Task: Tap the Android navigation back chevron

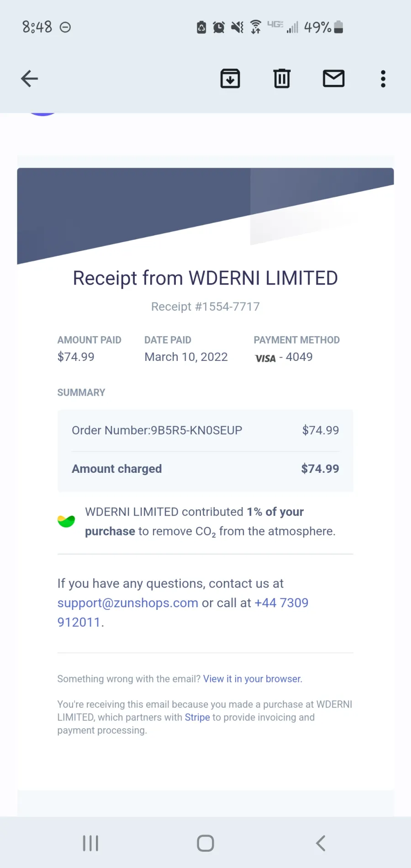Action: pyautogui.click(x=321, y=843)
